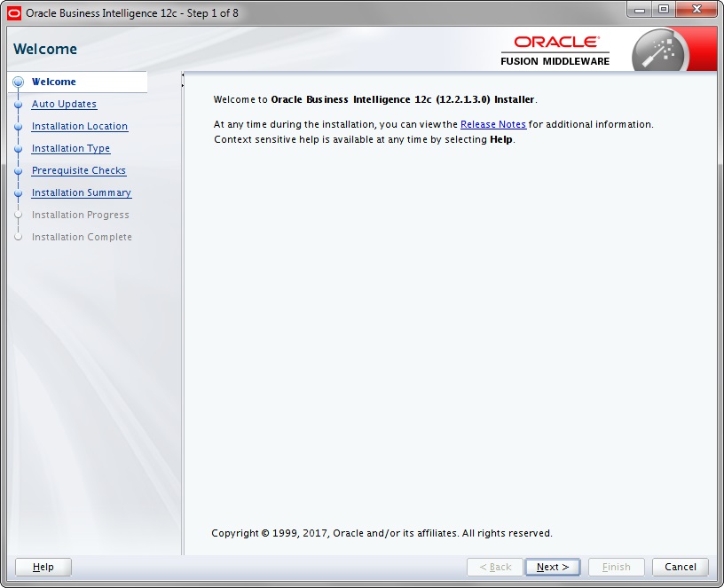Maximize the installer window
The width and height of the screenshot is (724, 588).
click(x=664, y=10)
